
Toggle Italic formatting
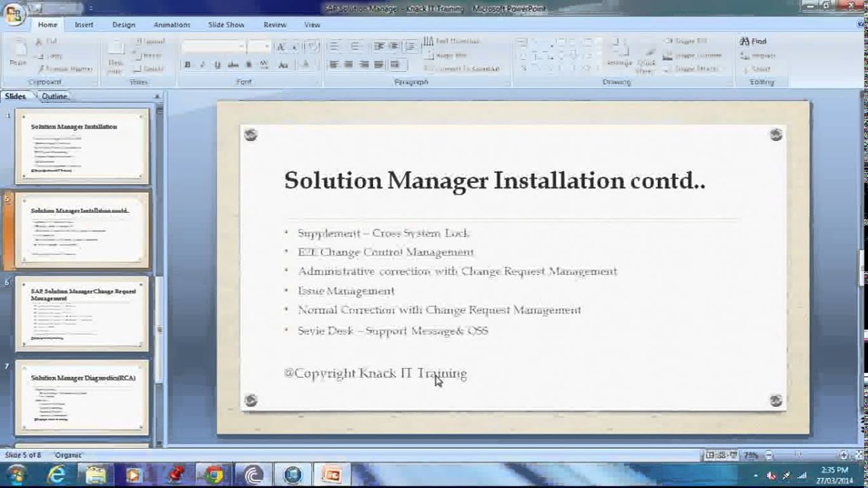pos(202,65)
